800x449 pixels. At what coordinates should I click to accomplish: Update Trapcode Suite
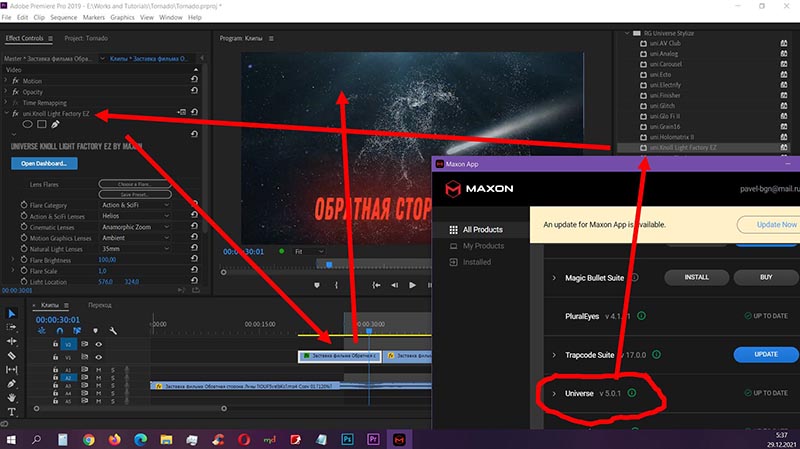click(766, 354)
